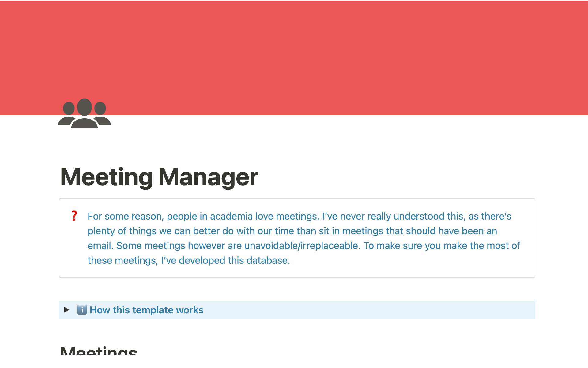Image resolution: width=588 pixels, height=368 pixels.
Task: Click callout's last line about the database
Action: point(189,260)
